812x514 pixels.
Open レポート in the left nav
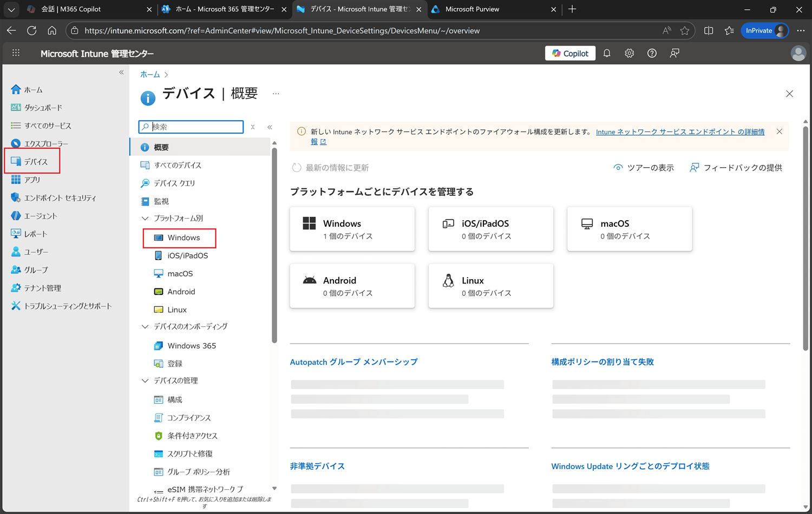[29, 234]
